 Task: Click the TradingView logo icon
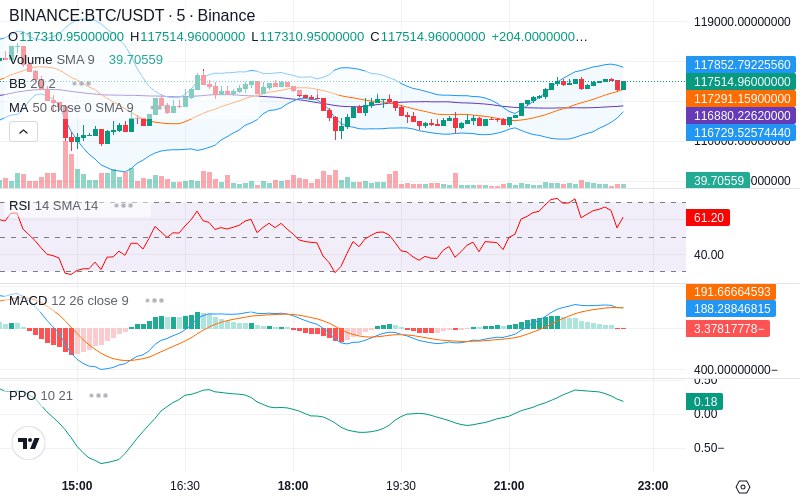coord(29,443)
